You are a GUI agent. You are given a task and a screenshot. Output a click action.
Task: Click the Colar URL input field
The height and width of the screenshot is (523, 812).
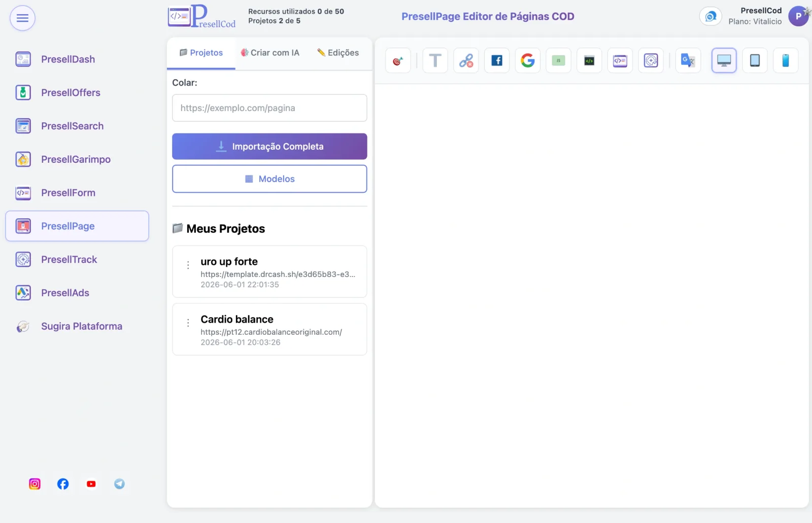point(269,108)
